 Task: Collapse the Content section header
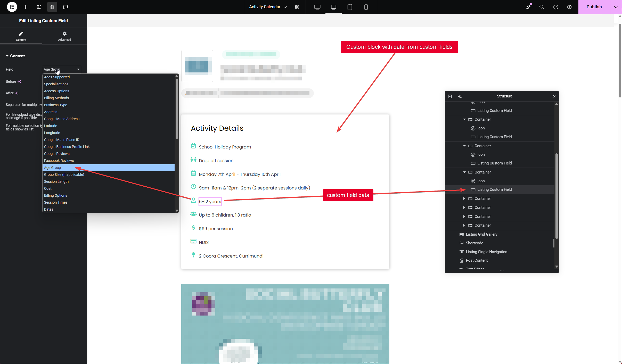point(15,56)
